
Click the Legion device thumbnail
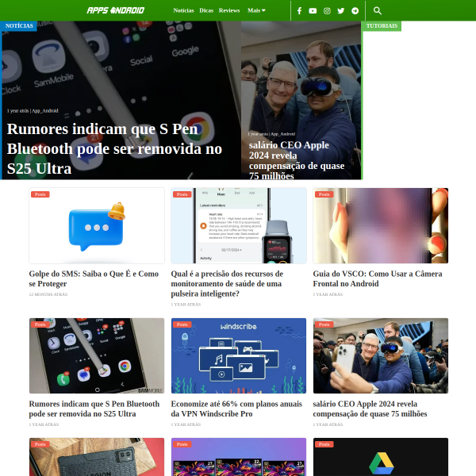[x=97, y=457]
